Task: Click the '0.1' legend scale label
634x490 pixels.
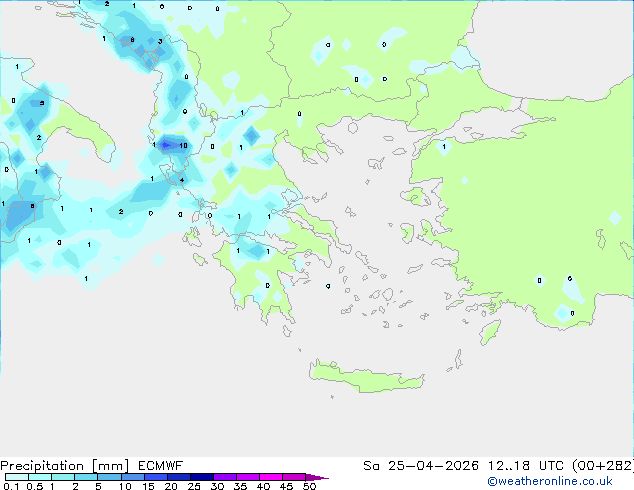Action: coord(11,486)
